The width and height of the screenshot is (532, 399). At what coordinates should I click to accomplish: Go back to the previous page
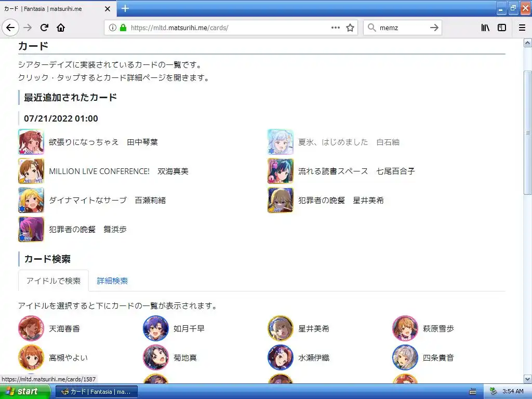[10, 28]
